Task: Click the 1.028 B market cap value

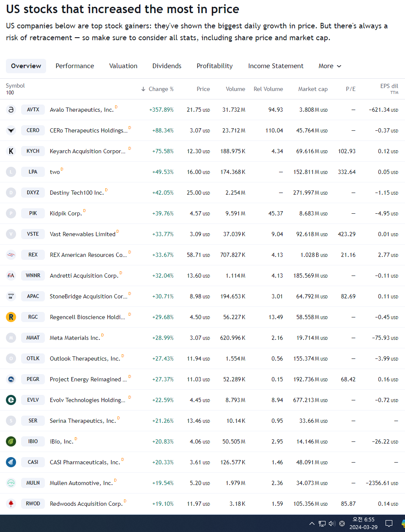Action: click(314, 255)
